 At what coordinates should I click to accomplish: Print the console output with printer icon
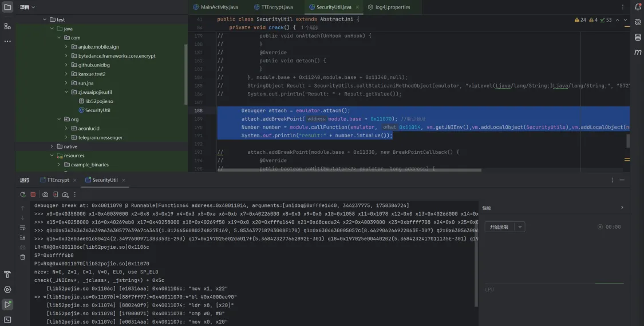[x=22, y=247]
